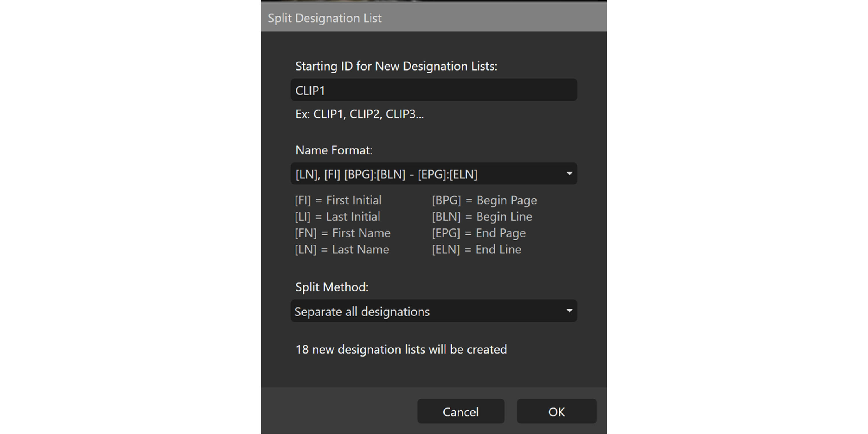Click the [LN] = Last Name legend entry

point(342,250)
